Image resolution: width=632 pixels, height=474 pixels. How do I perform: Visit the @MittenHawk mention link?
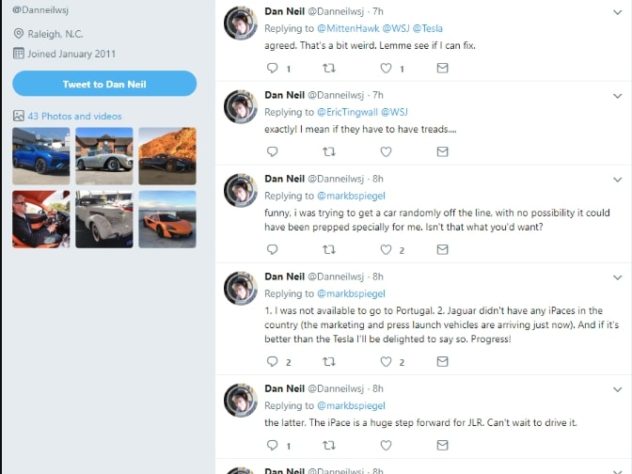348,28
